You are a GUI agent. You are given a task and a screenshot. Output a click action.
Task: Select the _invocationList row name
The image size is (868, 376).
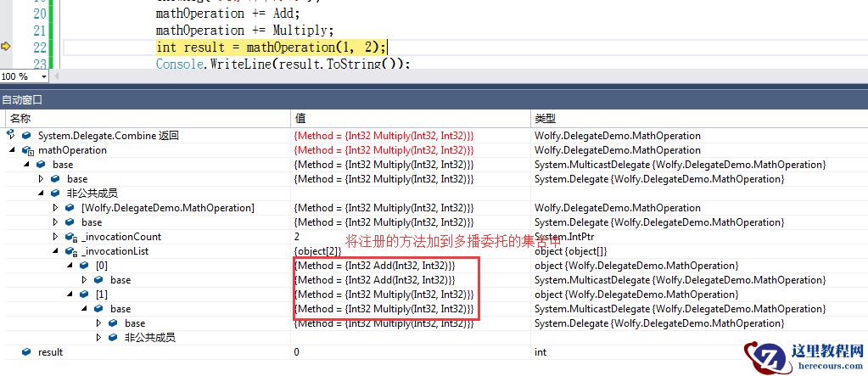(115, 251)
